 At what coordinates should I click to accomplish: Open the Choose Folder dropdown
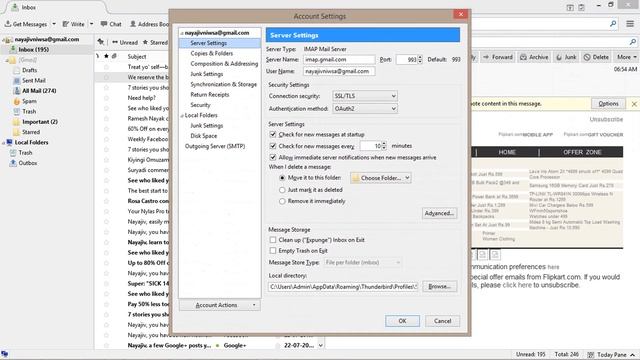pos(380,178)
